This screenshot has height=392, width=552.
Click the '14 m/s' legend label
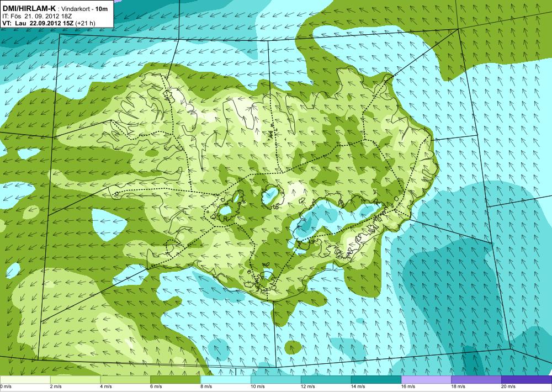point(358,386)
